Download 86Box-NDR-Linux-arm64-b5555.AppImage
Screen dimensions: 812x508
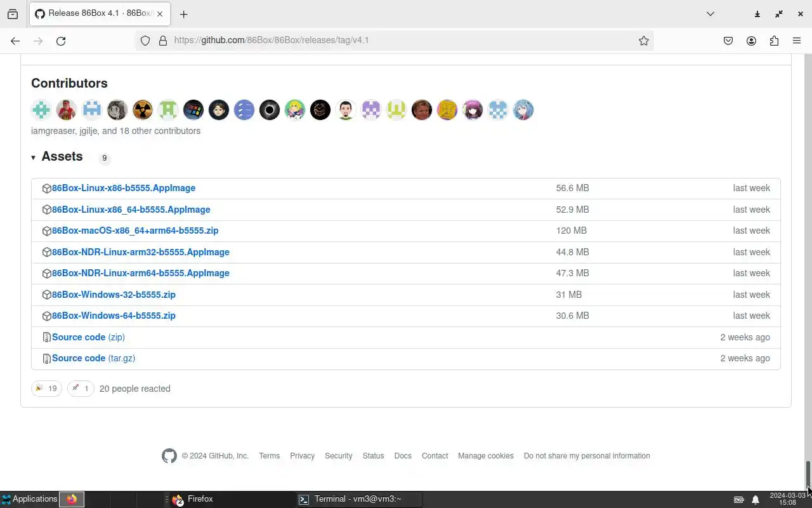point(141,273)
